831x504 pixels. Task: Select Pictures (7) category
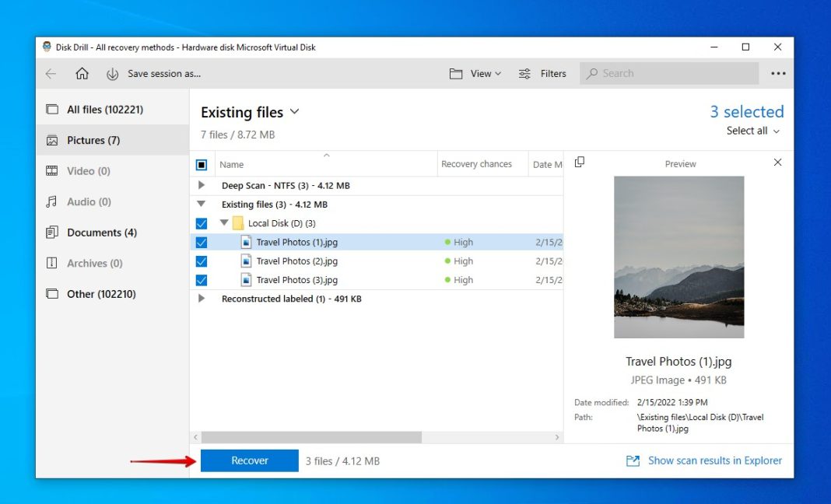point(112,140)
